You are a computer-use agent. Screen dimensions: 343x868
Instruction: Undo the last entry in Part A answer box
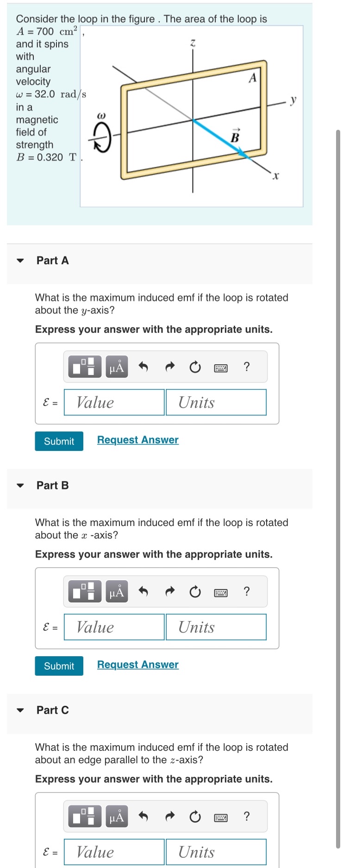(143, 366)
